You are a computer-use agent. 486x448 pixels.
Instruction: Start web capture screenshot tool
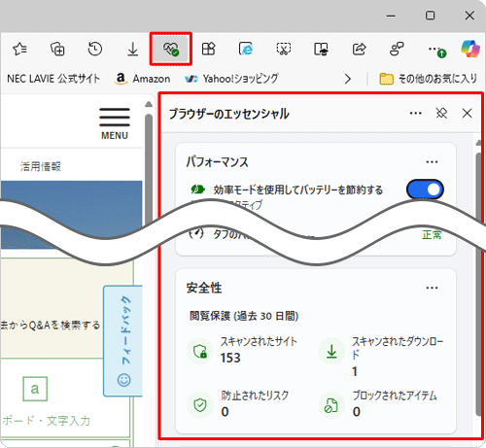(x=284, y=50)
